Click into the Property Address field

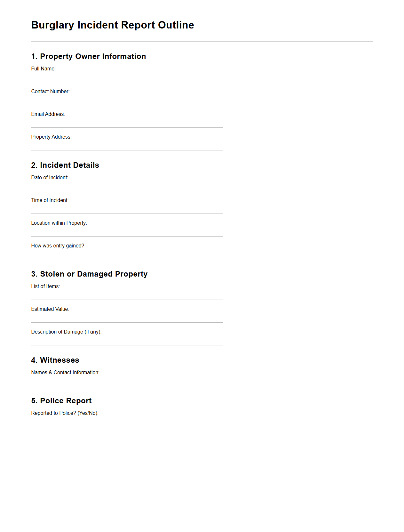click(127, 145)
